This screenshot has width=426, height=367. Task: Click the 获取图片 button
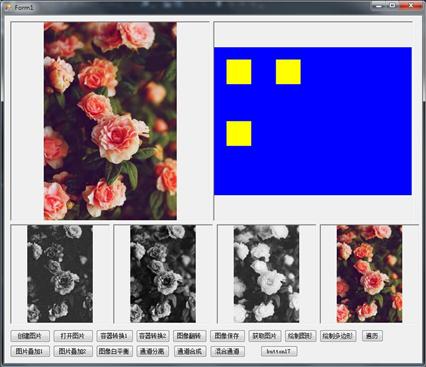[x=265, y=336]
